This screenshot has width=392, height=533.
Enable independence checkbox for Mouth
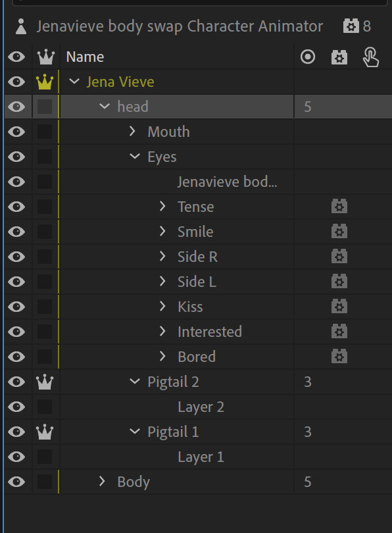click(x=45, y=132)
